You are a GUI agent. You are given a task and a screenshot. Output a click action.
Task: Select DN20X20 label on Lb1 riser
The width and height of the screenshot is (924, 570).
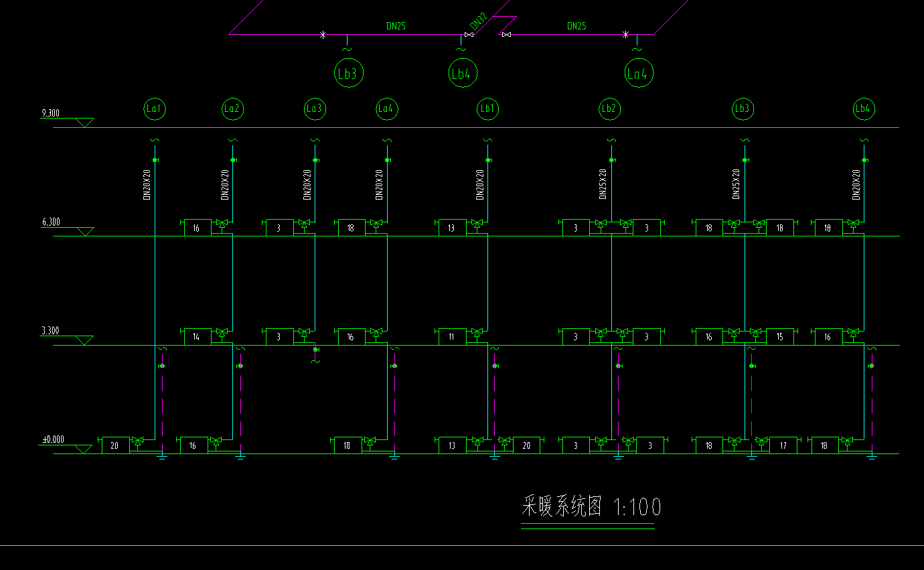[x=480, y=185]
